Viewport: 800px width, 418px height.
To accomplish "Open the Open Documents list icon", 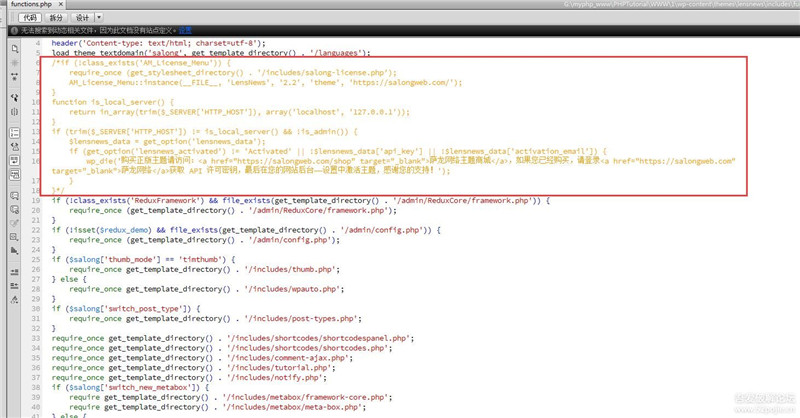I will pyautogui.click(x=15, y=49).
